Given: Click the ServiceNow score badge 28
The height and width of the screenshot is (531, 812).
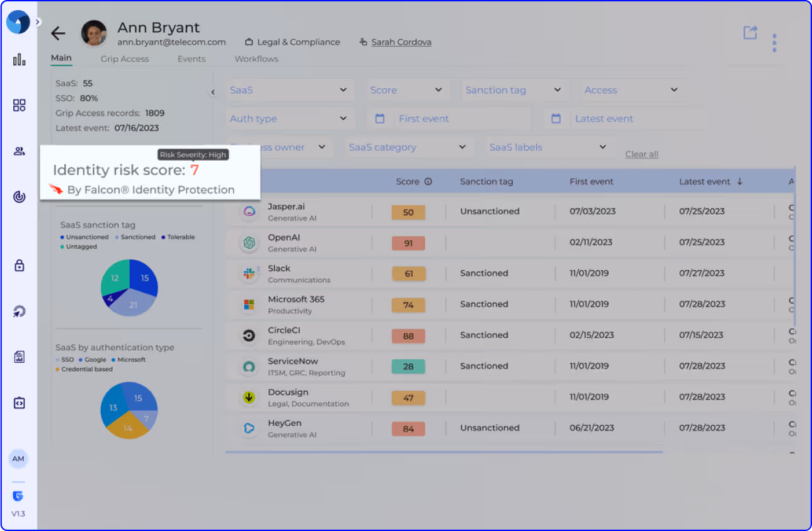Looking at the screenshot, I should pos(408,367).
